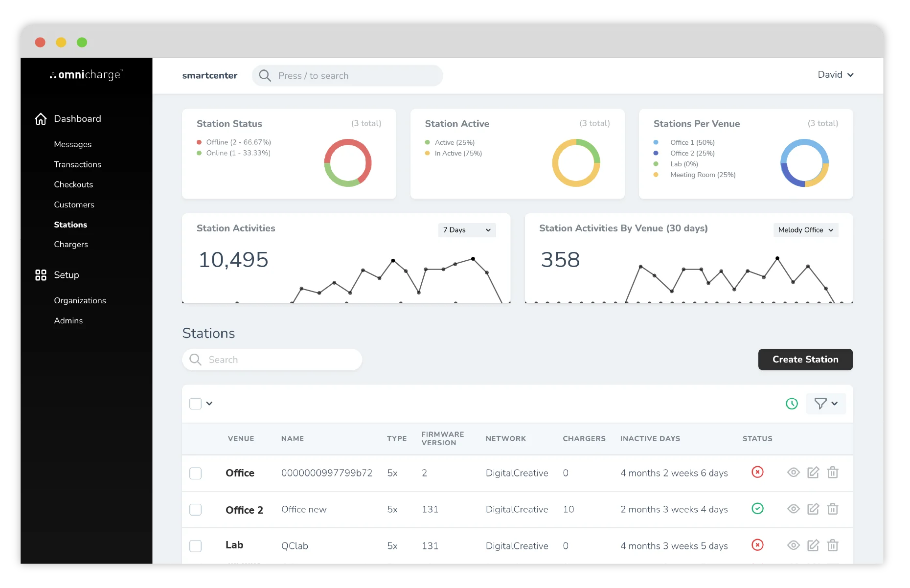The height and width of the screenshot is (588, 910).
Task: Expand the Melody Office venue dropdown
Action: click(805, 230)
